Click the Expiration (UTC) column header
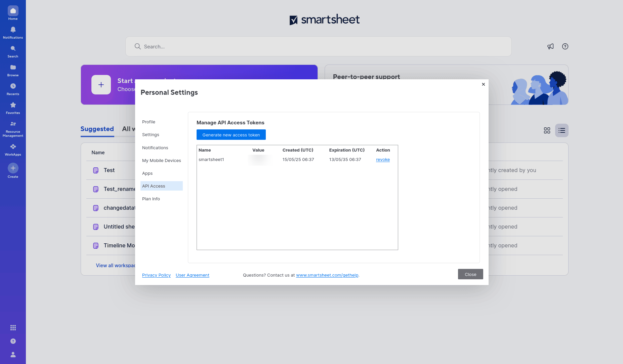This screenshot has width=623, height=364. pyautogui.click(x=347, y=150)
